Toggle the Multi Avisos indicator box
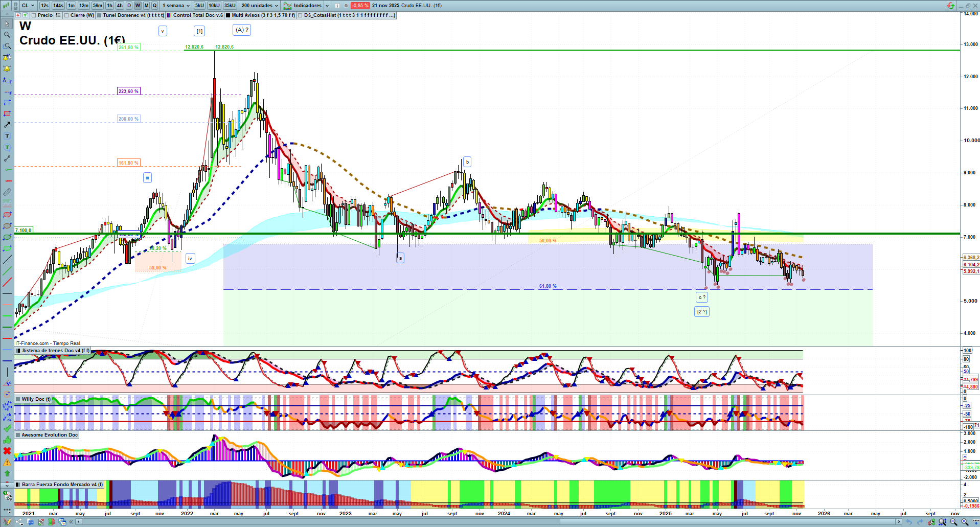Viewport: 980px width, 527px height. 228,15
